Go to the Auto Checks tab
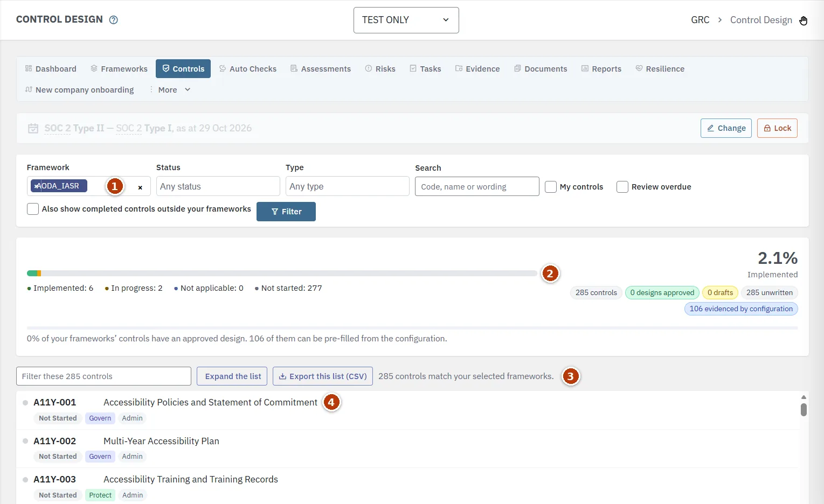 pos(248,69)
